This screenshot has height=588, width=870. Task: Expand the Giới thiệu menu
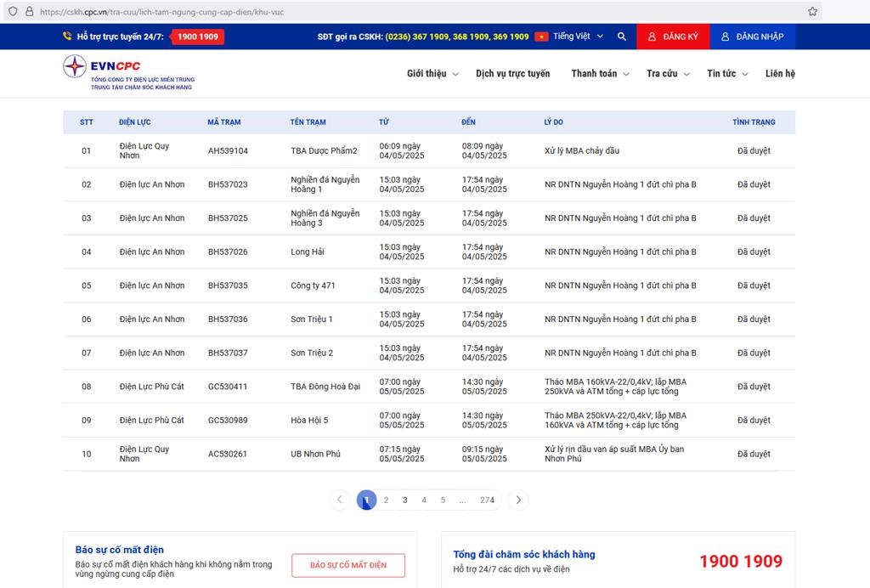pyautogui.click(x=432, y=74)
